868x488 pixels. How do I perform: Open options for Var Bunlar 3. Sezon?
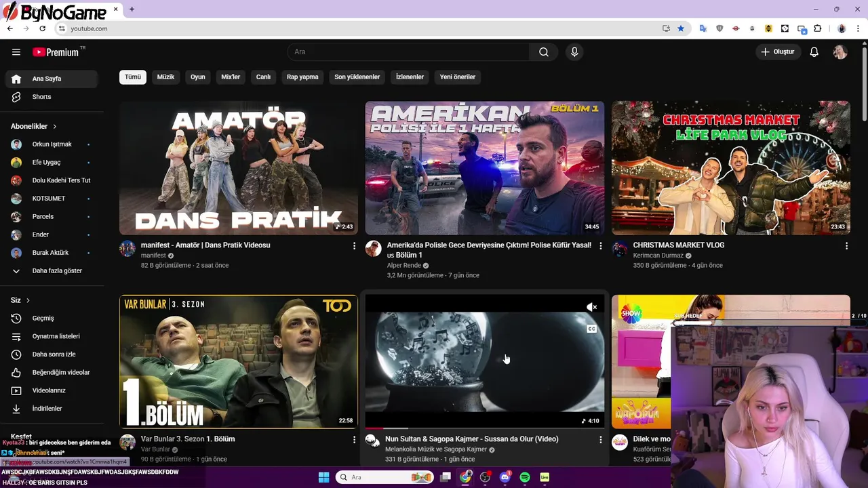click(x=354, y=440)
